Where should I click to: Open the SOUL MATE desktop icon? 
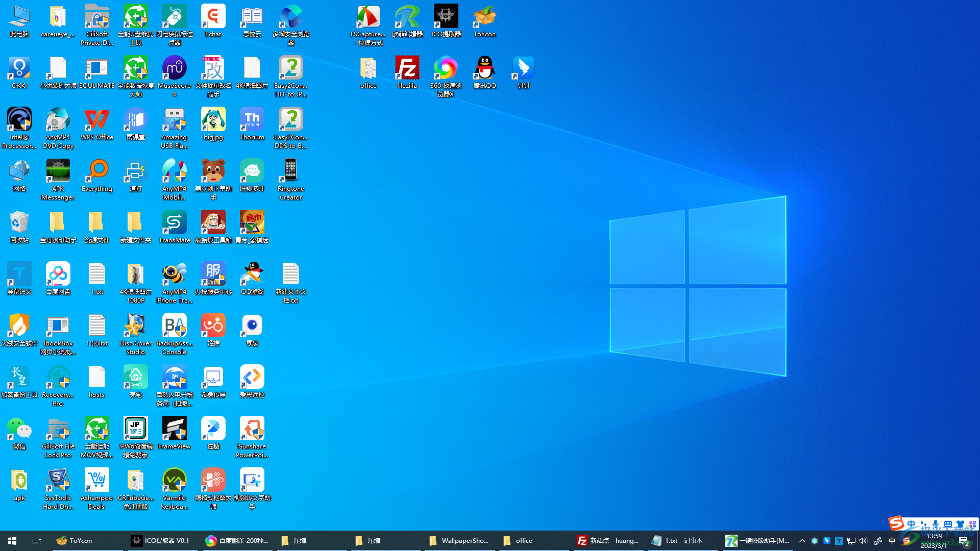tap(97, 72)
